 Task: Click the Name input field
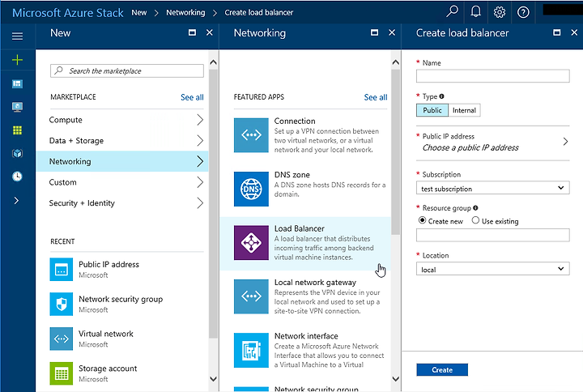[492, 76]
